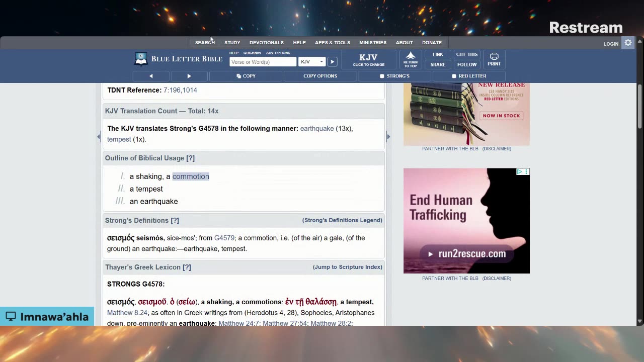Click the 'a tempest' outline entry

point(146,189)
